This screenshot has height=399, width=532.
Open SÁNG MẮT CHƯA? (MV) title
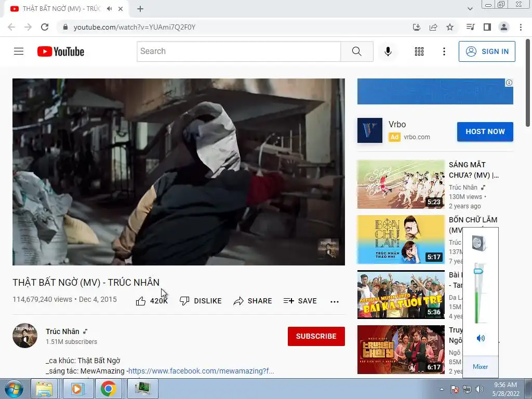(474, 170)
